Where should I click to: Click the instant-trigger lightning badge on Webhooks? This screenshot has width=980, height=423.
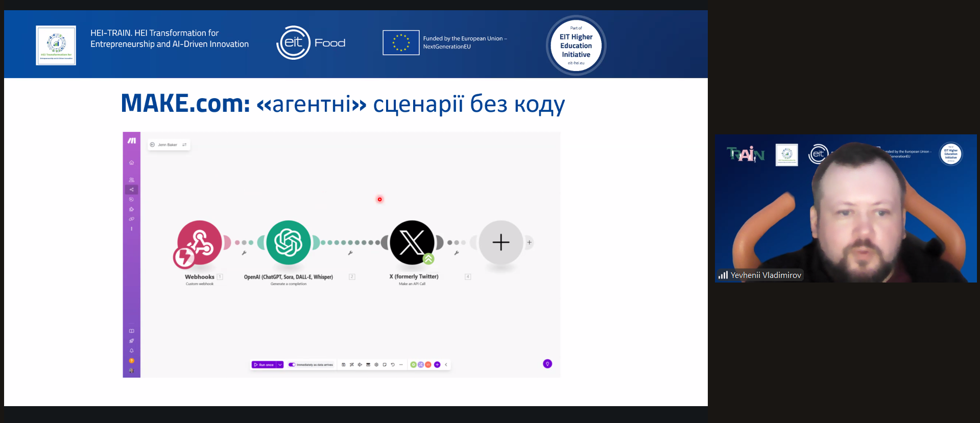184,258
